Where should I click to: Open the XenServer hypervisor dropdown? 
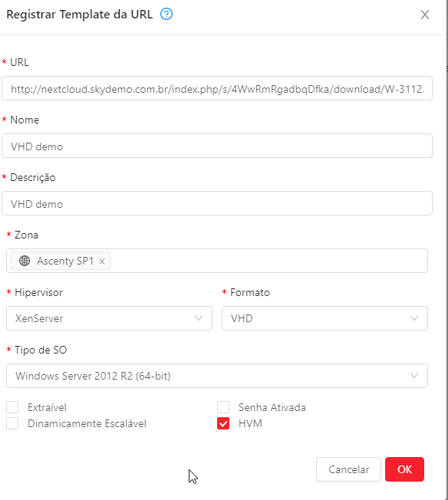(x=109, y=318)
